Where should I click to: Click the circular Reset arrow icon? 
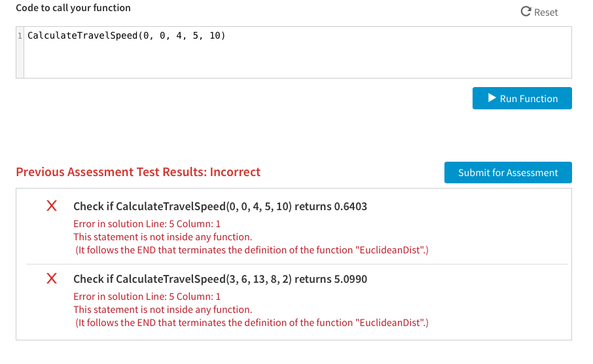(526, 12)
